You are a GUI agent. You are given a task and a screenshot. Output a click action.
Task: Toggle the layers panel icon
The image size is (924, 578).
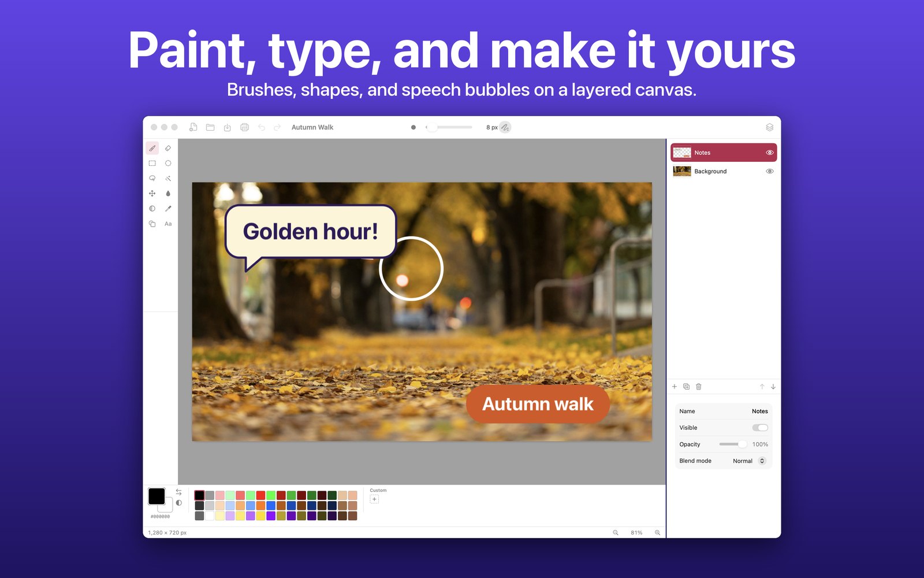[x=769, y=127]
